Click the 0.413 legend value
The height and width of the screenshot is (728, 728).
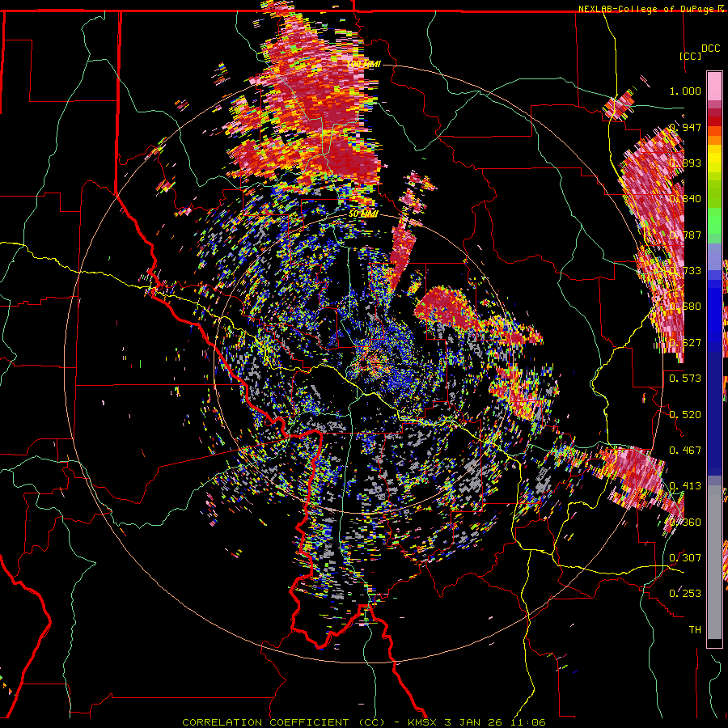(x=685, y=485)
